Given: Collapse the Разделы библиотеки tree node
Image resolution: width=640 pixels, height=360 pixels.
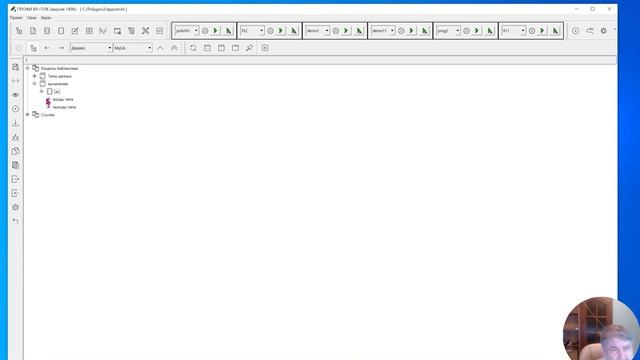Looking at the screenshot, I should (27, 68).
